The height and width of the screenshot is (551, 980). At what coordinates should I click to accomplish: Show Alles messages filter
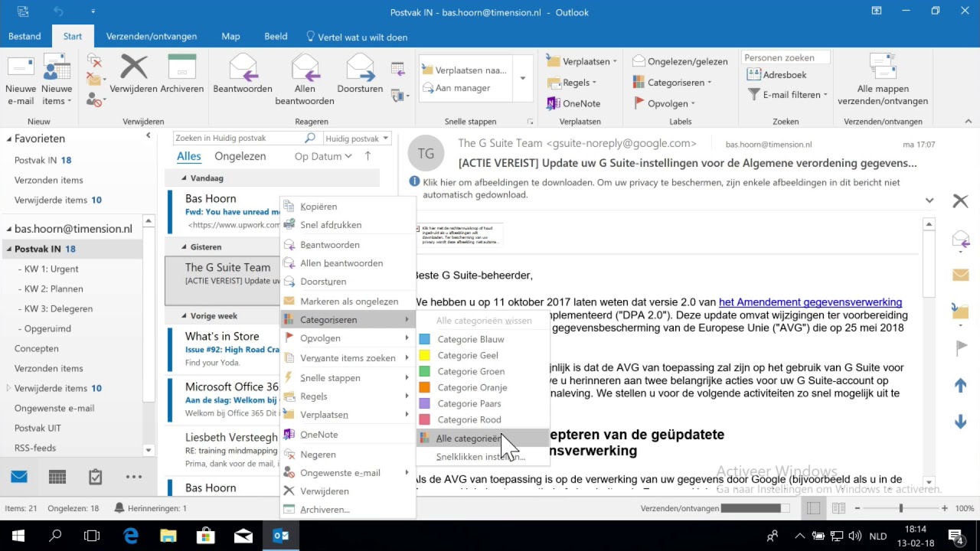coord(189,156)
